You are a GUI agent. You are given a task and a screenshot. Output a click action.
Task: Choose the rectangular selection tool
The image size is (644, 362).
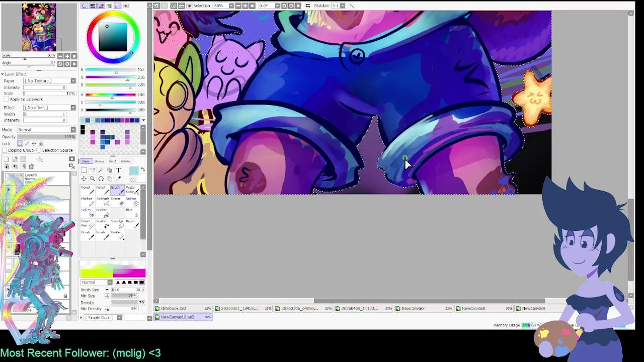(x=84, y=170)
